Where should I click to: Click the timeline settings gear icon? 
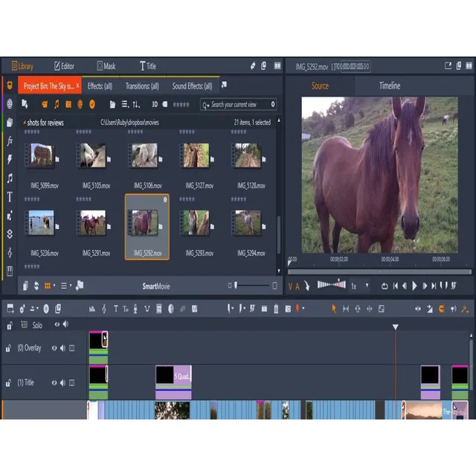coord(22,309)
